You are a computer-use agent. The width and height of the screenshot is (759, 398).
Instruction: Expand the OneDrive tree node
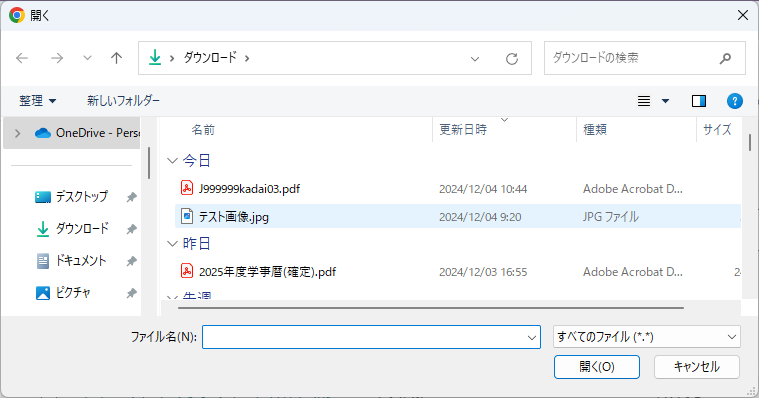[x=17, y=133]
